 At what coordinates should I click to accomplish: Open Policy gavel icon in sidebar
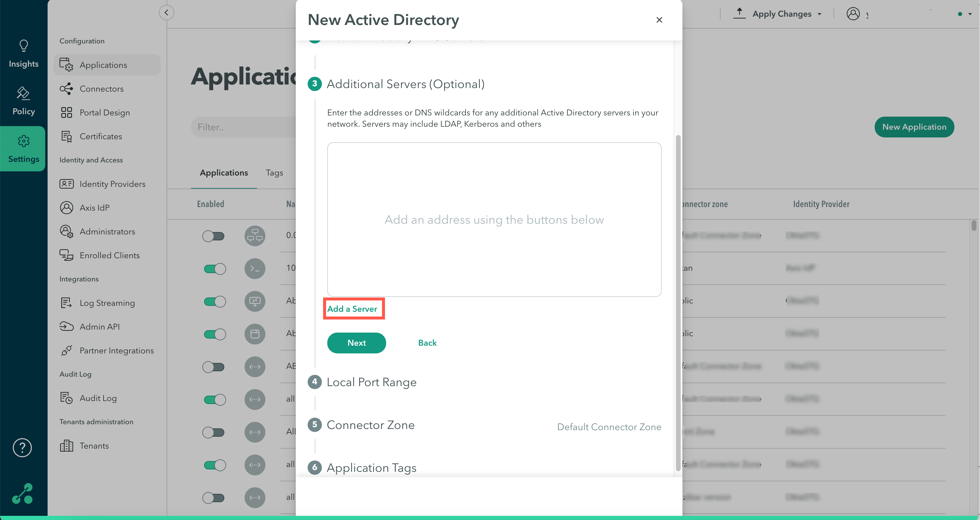24,94
